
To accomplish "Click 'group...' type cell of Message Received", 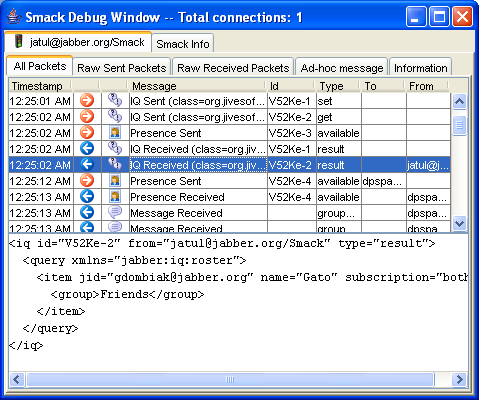I will click(x=339, y=213).
